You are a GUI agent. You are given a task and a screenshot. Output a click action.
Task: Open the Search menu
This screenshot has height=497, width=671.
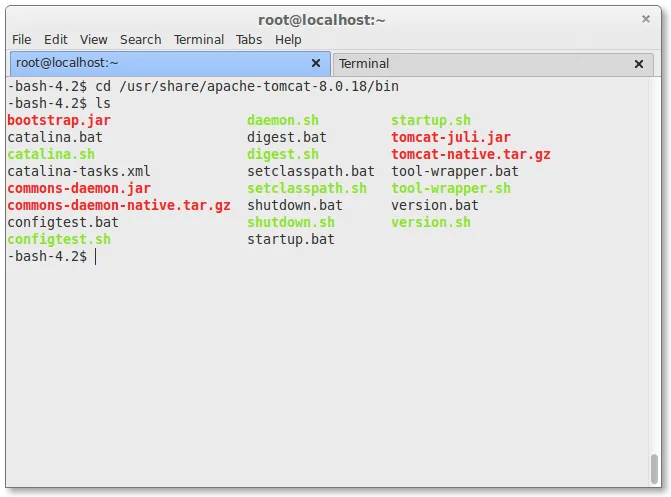point(140,39)
